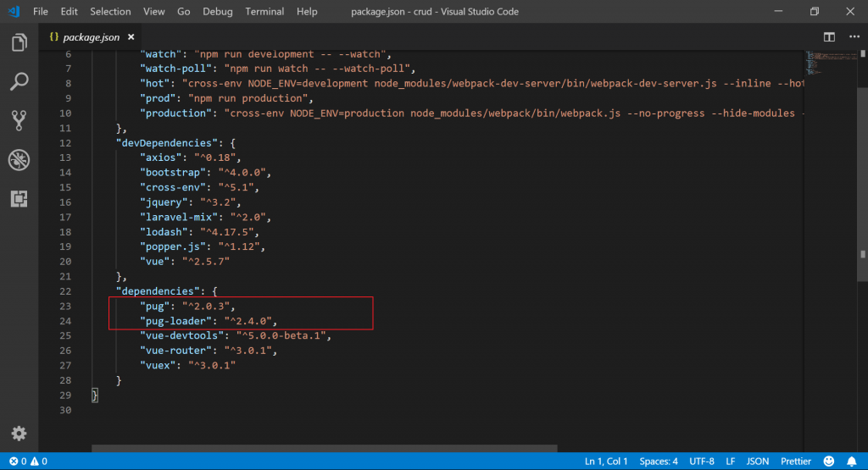Click the "laravel-mix" key

coord(179,218)
